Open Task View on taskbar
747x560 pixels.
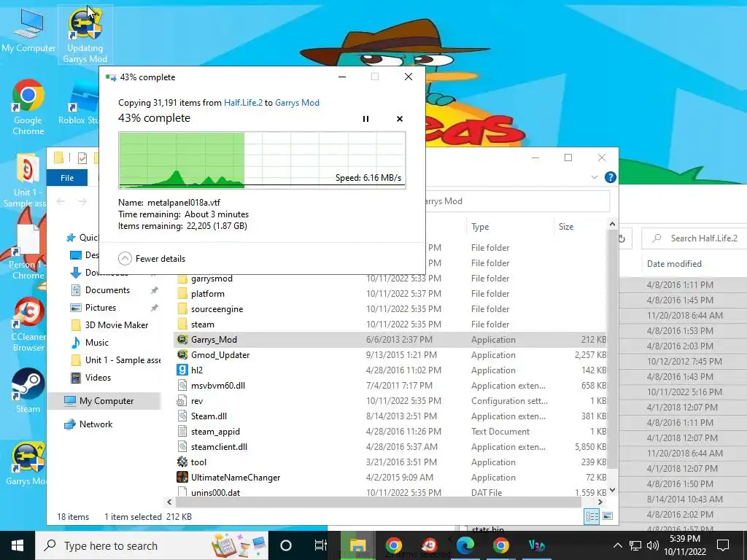click(x=321, y=545)
